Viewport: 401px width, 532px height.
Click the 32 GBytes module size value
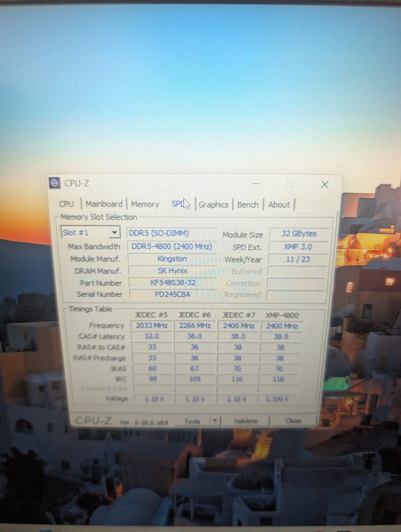click(299, 234)
